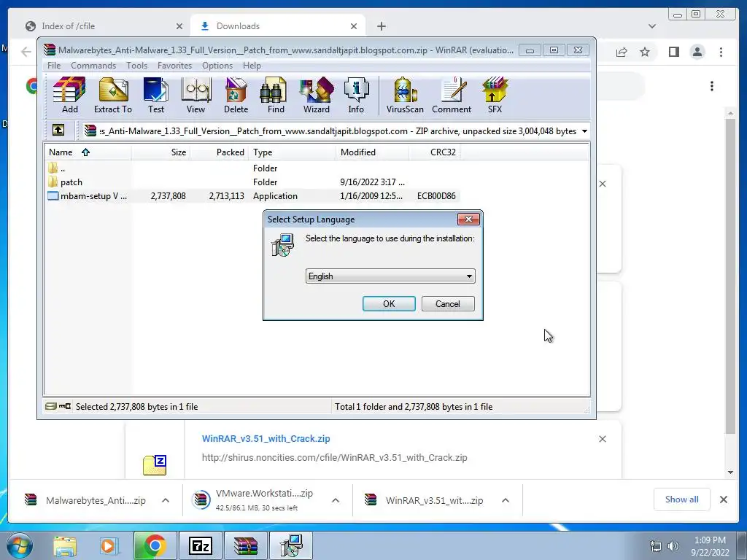
Task: Click the SFX toolbar icon
Action: 495,96
